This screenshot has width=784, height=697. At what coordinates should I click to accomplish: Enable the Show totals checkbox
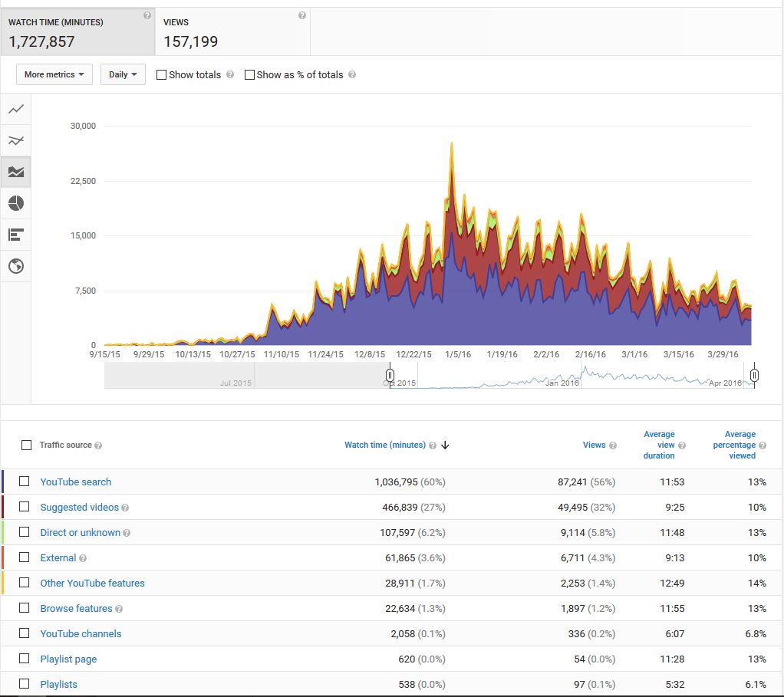pyautogui.click(x=161, y=75)
